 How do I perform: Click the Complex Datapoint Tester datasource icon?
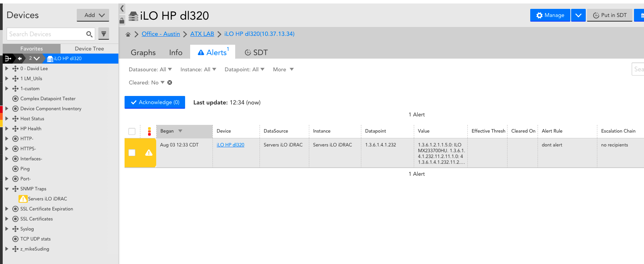[x=15, y=99]
